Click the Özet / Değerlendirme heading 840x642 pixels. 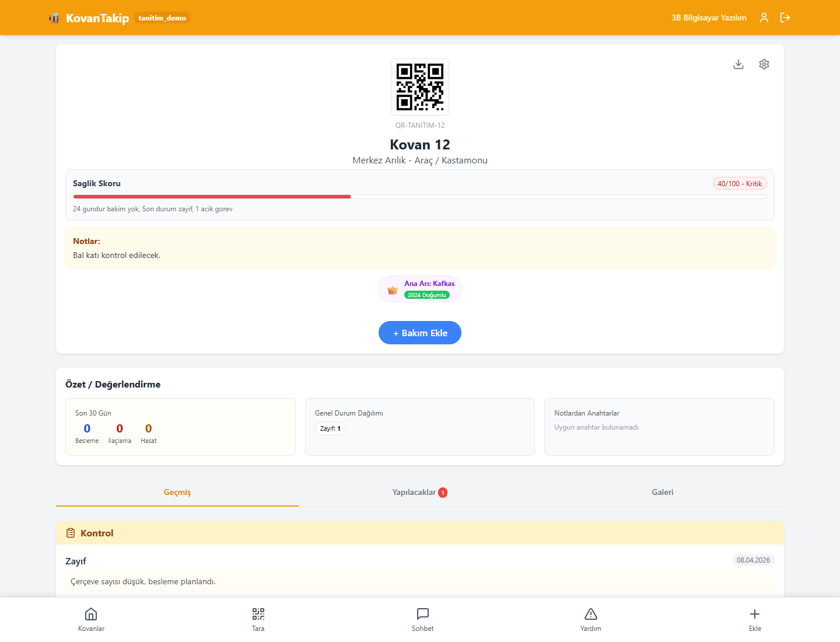click(x=113, y=384)
